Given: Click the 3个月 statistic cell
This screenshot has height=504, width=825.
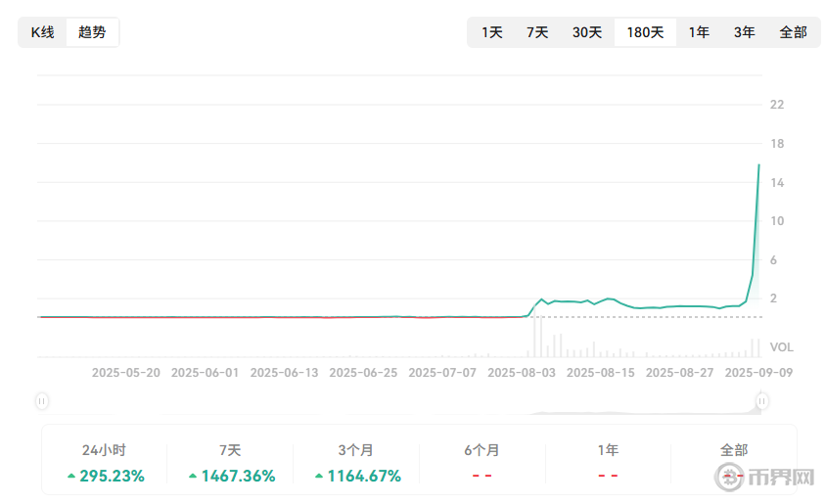Looking at the screenshot, I should [x=356, y=464].
